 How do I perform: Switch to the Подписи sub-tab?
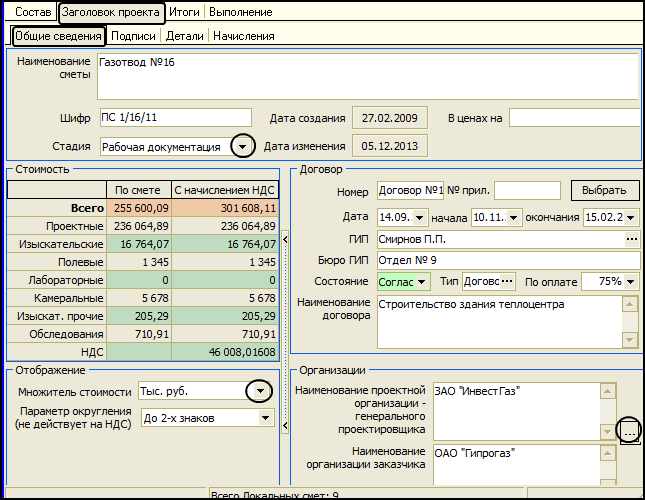coord(133,36)
